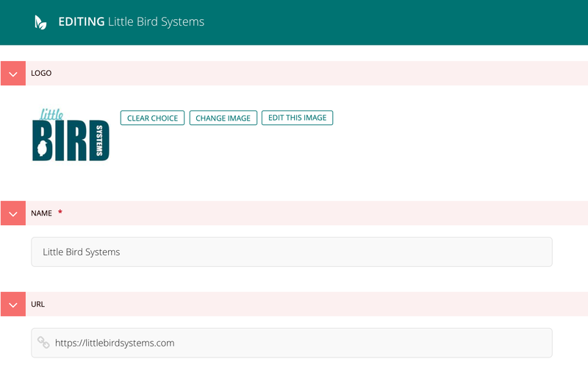Collapse the NAME section chevron
588x381 pixels.
point(13,213)
